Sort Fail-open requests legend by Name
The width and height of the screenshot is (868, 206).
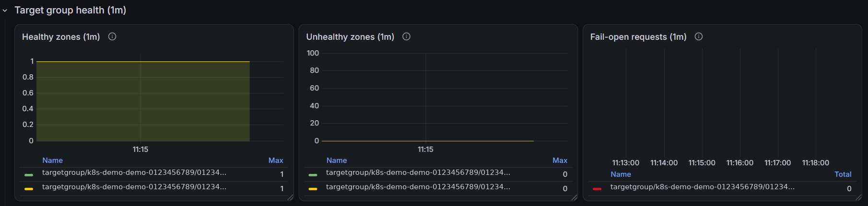[621, 174]
